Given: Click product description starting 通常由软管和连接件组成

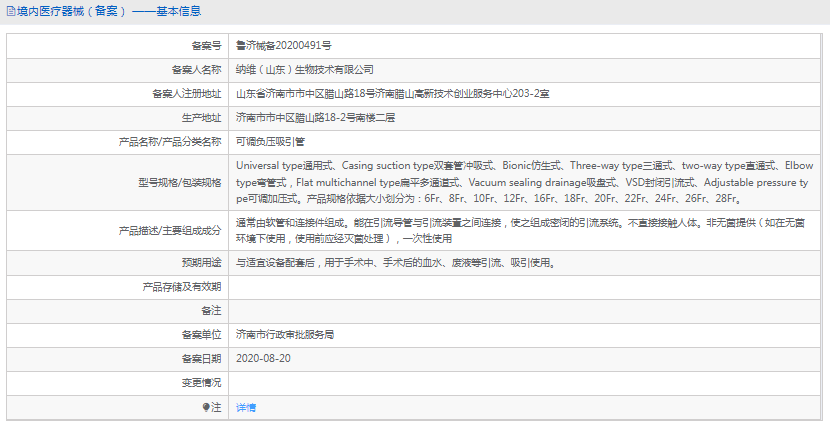Looking at the screenshot, I should [521, 231].
